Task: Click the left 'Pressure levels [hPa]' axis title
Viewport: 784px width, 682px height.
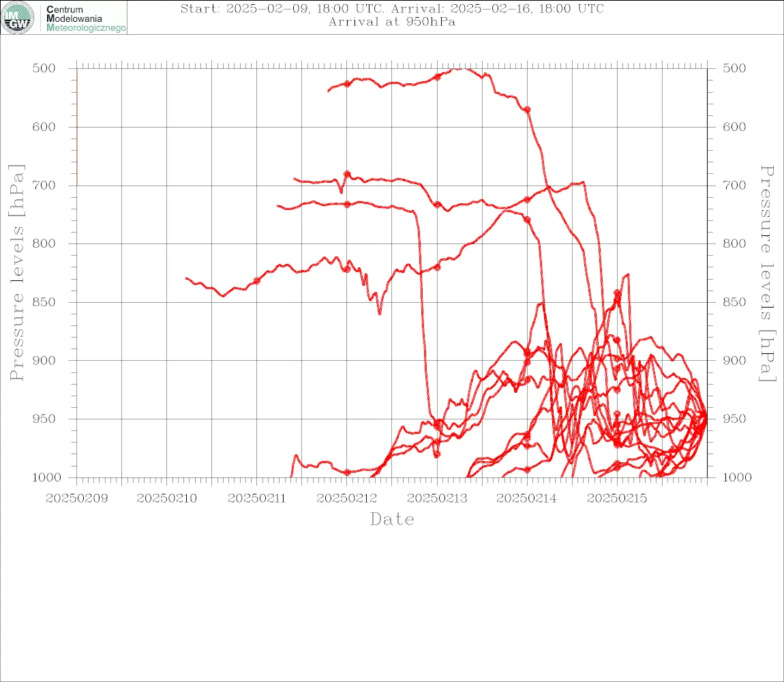Action: click(x=16, y=273)
